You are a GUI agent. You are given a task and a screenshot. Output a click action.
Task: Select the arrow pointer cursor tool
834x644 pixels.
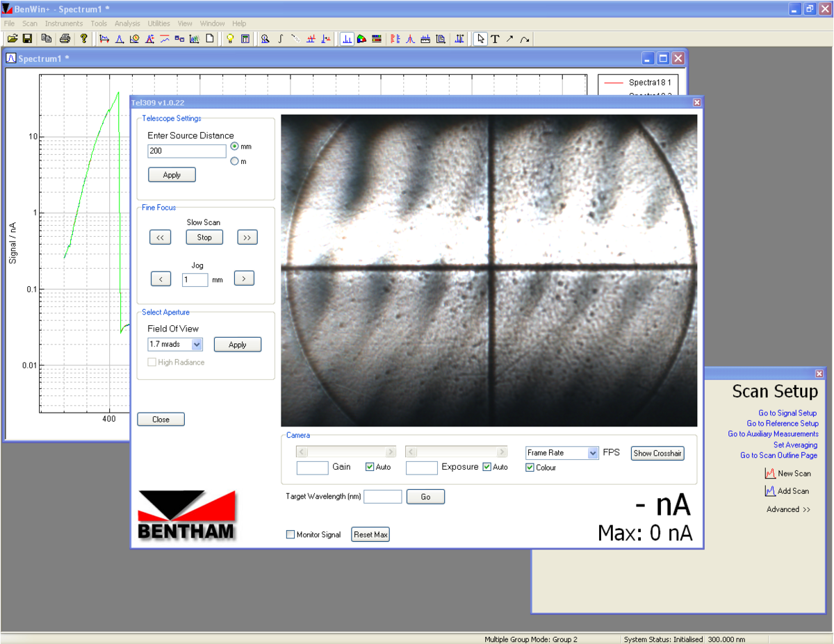click(x=480, y=39)
